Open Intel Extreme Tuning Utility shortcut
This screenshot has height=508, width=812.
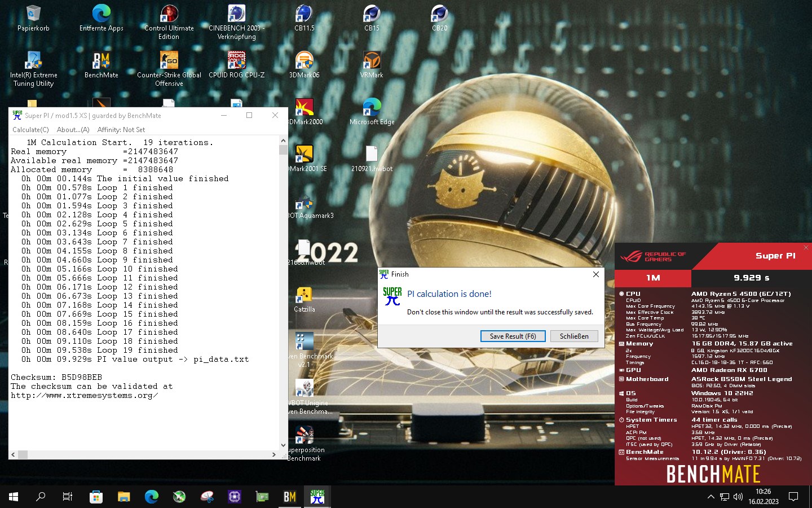click(x=33, y=69)
